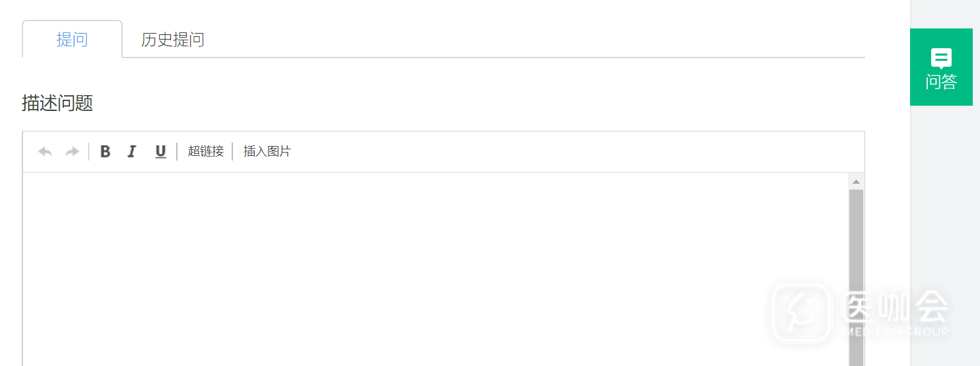The height and width of the screenshot is (366, 980).
Task: Click the white chat bubble icon above 问答
Action: [941, 58]
